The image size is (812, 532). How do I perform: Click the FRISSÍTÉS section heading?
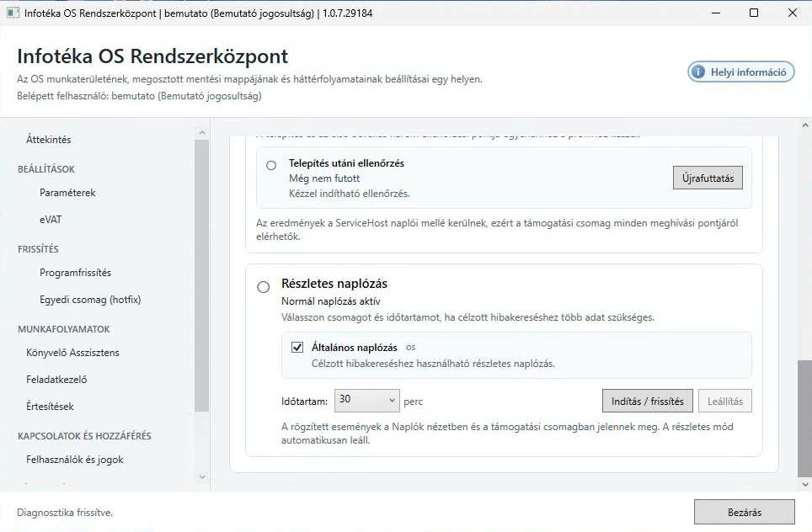coord(38,249)
